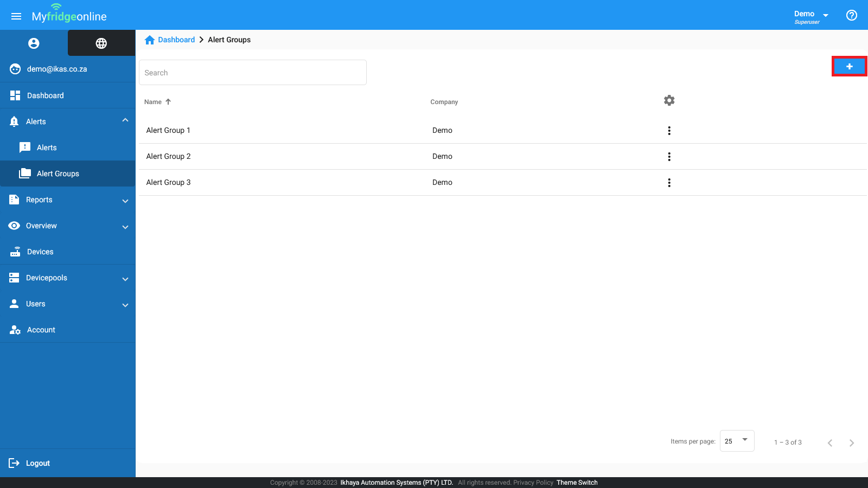Click the help question mark icon
868x488 pixels.
click(851, 15)
